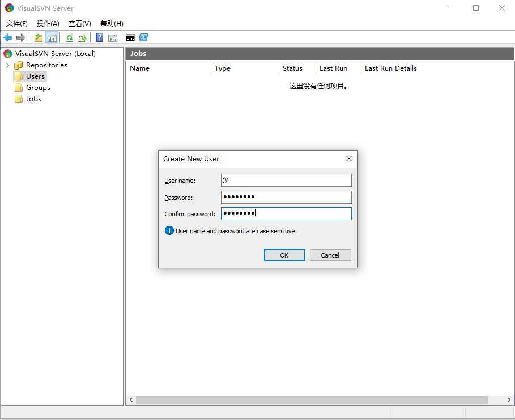Launch the PowerShell toolbar icon
Image resolution: width=515 pixels, height=420 pixels.
[143, 38]
